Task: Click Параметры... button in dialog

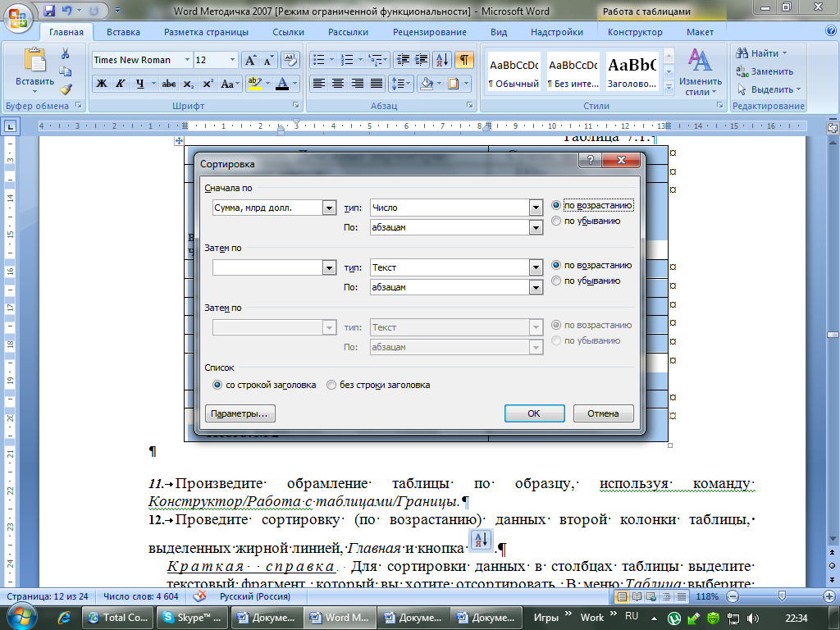Action: point(240,413)
